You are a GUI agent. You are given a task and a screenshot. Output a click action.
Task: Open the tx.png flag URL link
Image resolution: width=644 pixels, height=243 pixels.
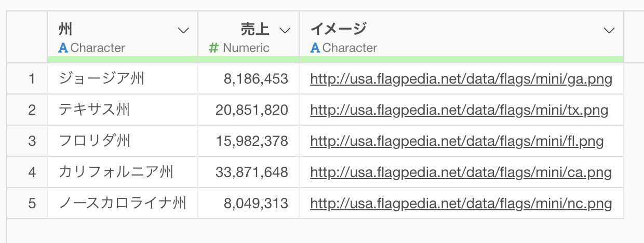click(x=459, y=111)
